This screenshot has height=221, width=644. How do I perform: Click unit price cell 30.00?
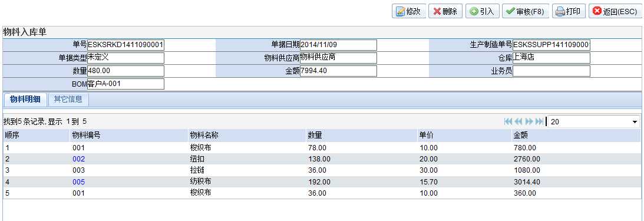(428, 170)
